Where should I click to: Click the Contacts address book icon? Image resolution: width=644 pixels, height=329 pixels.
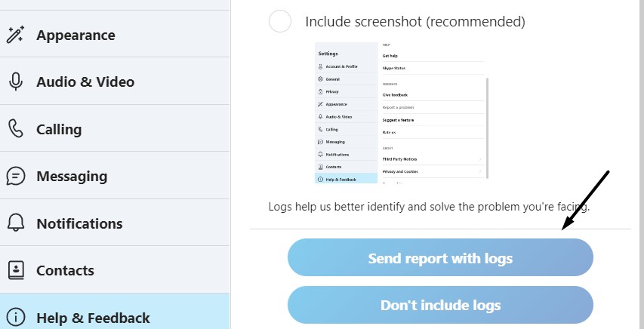point(16,270)
